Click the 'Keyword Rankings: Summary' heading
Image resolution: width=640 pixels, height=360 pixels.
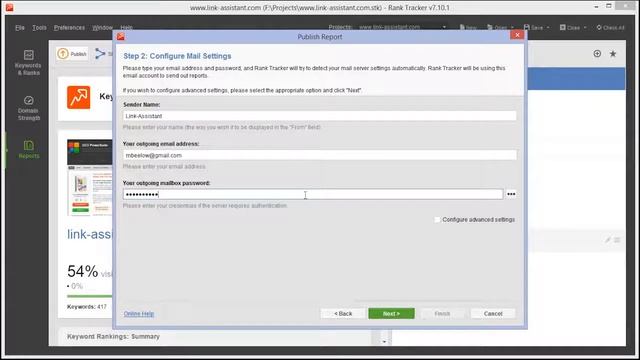[x=113, y=337]
